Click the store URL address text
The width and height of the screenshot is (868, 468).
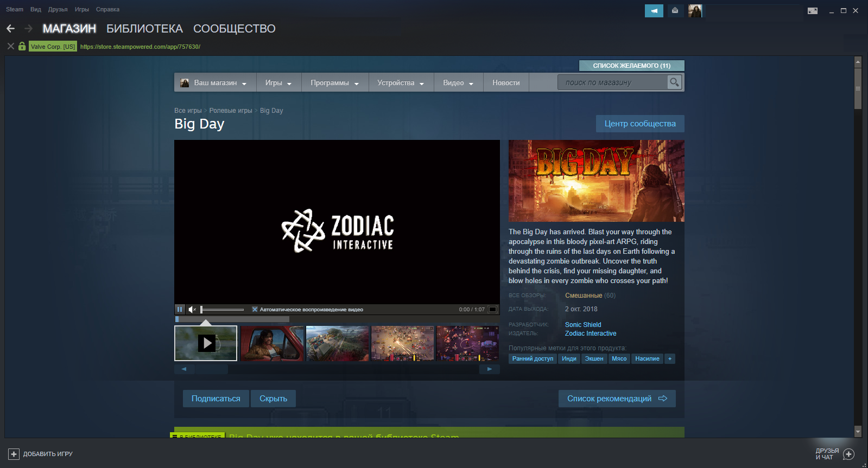point(140,47)
